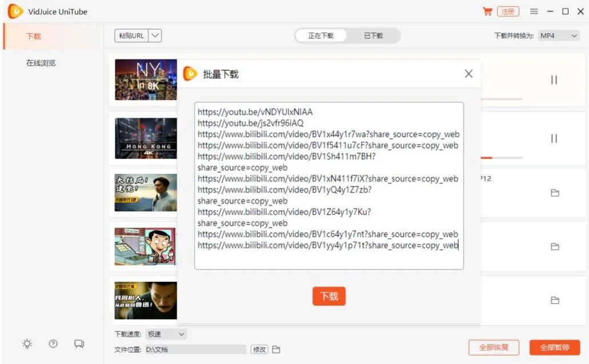
Task: Pause the NY in 8K download
Action: 554,79
